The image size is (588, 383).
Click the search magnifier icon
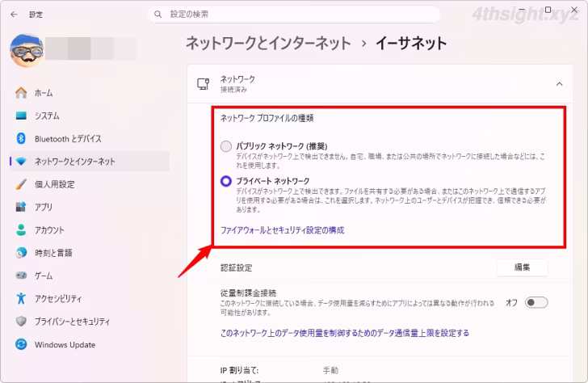(157, 15)
